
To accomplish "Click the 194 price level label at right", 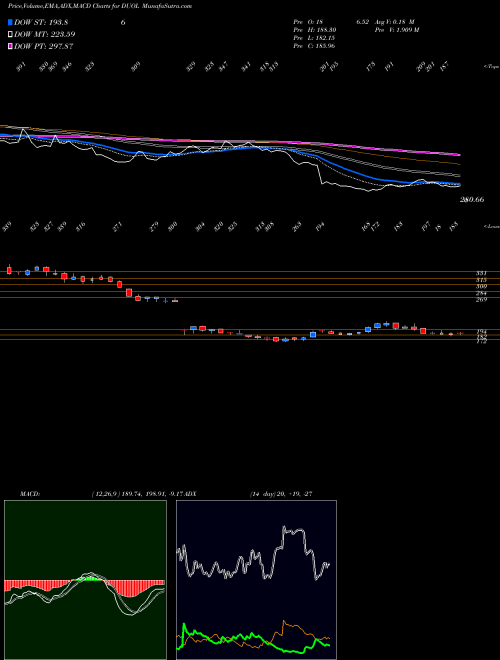I will pyautogui.click(x=481, y=332).
